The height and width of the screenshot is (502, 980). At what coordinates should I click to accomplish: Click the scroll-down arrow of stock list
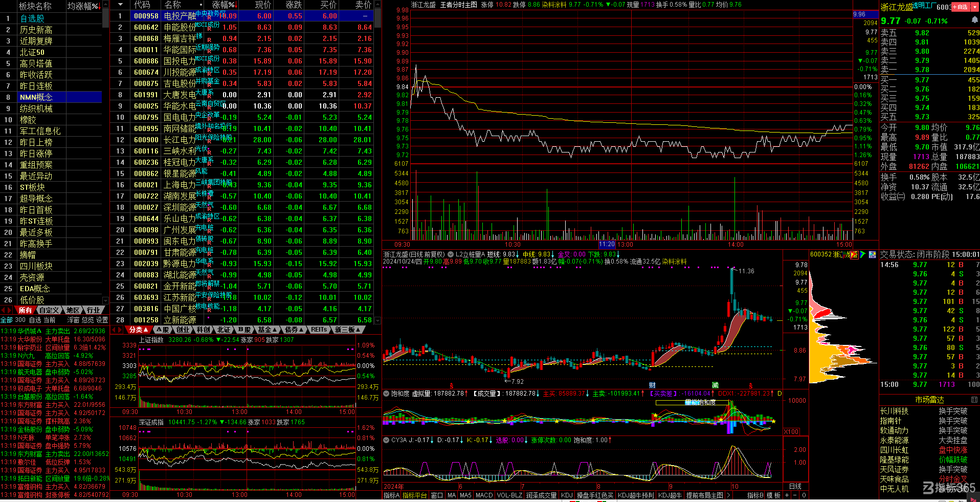coord(377,320)
